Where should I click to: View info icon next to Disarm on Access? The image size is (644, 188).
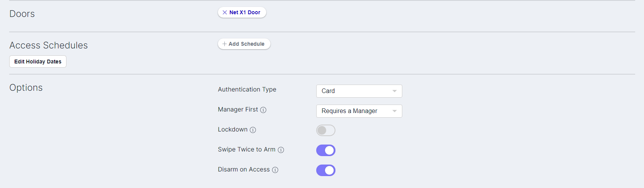coord(275,170)
